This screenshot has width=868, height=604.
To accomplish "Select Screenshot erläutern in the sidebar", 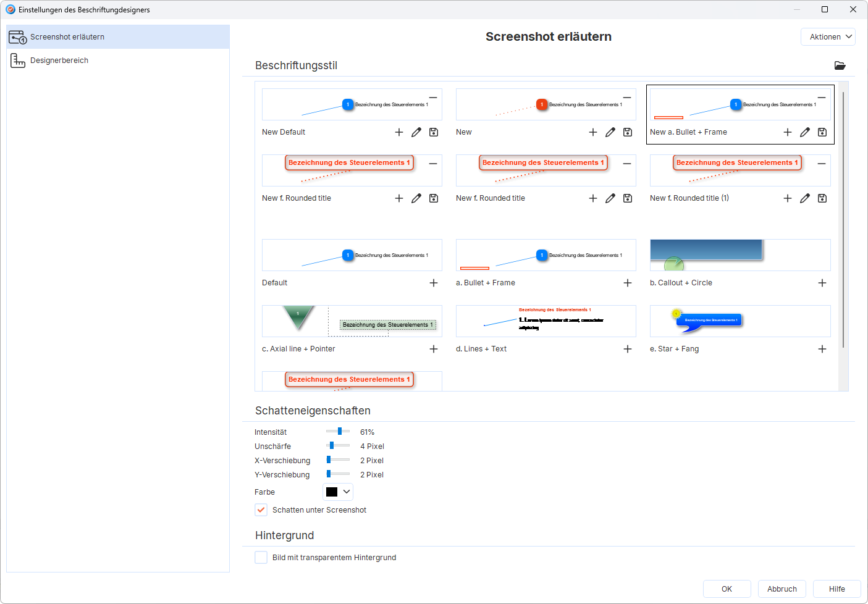I will click(x=67, y=37).
